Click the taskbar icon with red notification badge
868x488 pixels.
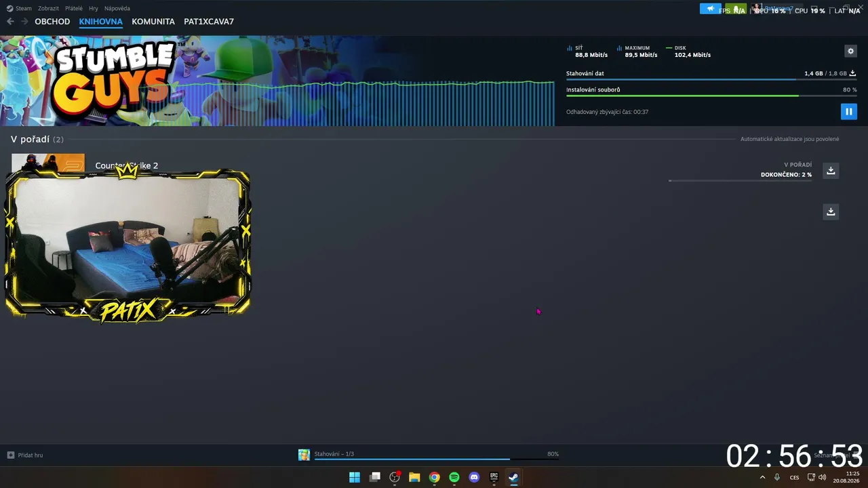pos(395,477)
